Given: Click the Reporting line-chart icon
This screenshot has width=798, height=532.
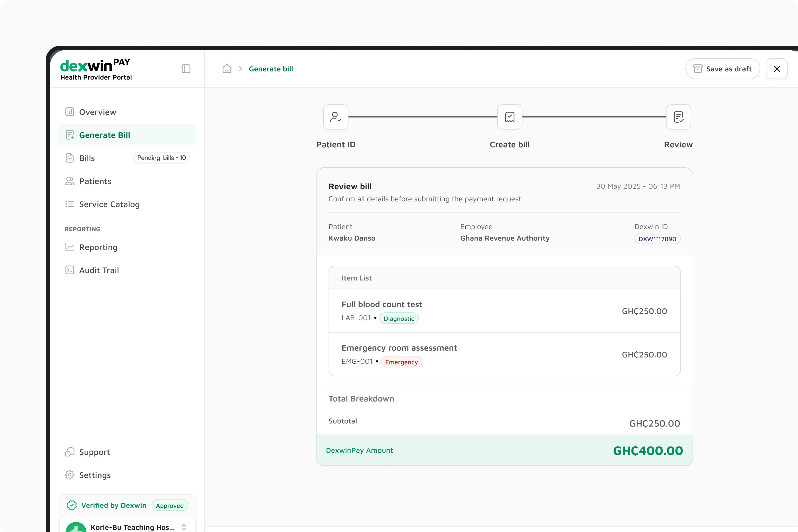Looking at the screenshot, I should (70, 247).
